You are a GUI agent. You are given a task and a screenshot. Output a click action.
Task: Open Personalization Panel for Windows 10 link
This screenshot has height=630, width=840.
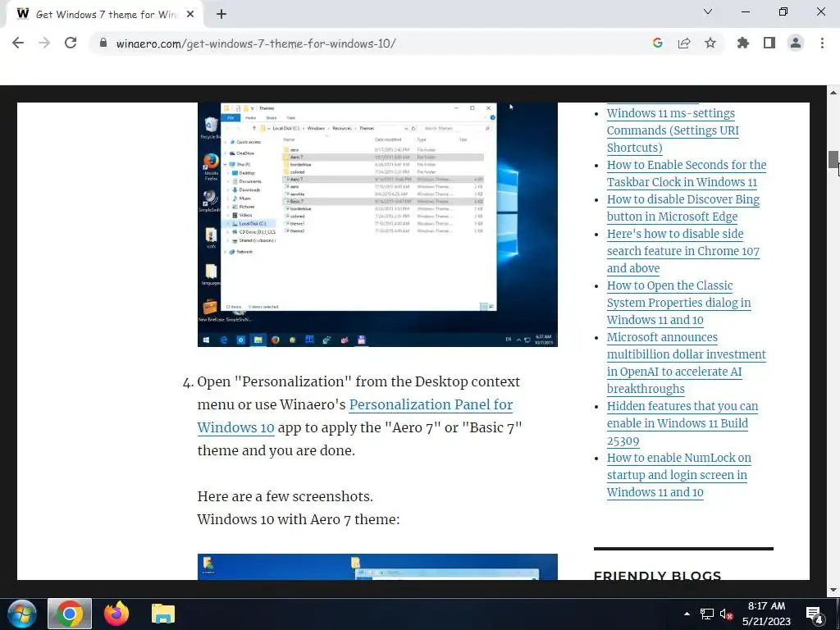click(x=355, y=416)
